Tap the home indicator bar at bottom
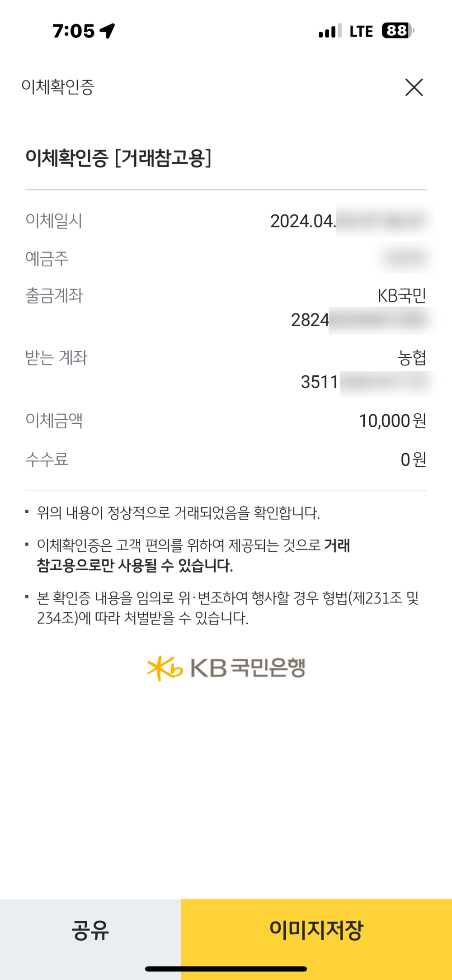Image resolution: width=452 pixels, height=980 pixels. pos(226,969)
